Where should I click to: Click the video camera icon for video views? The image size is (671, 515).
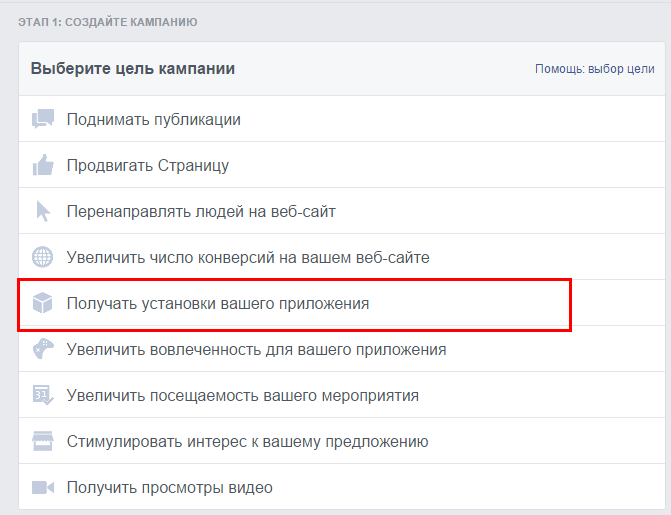click(x=43, y=487)
